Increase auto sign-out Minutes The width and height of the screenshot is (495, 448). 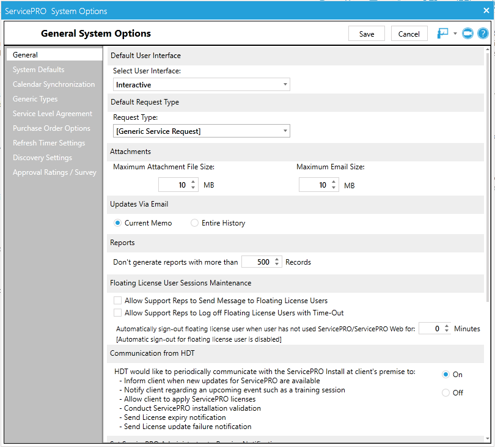[446, 326]
